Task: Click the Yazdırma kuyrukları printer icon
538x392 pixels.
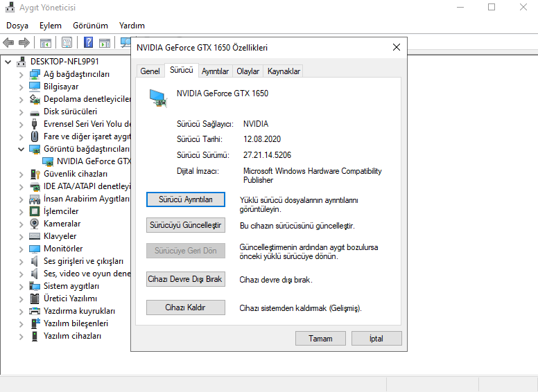Action: point(35,311)
